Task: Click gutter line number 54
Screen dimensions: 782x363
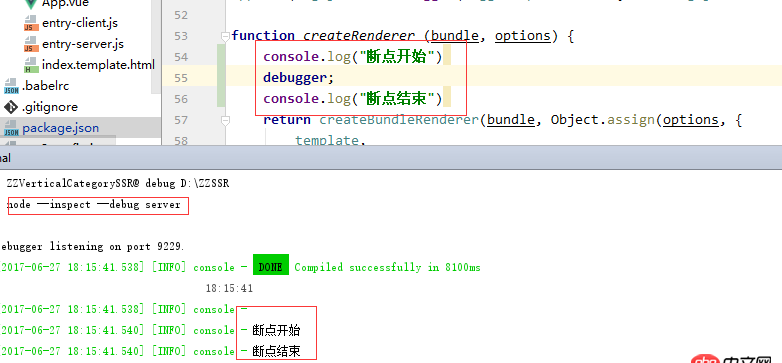Action: pos(181,57)
